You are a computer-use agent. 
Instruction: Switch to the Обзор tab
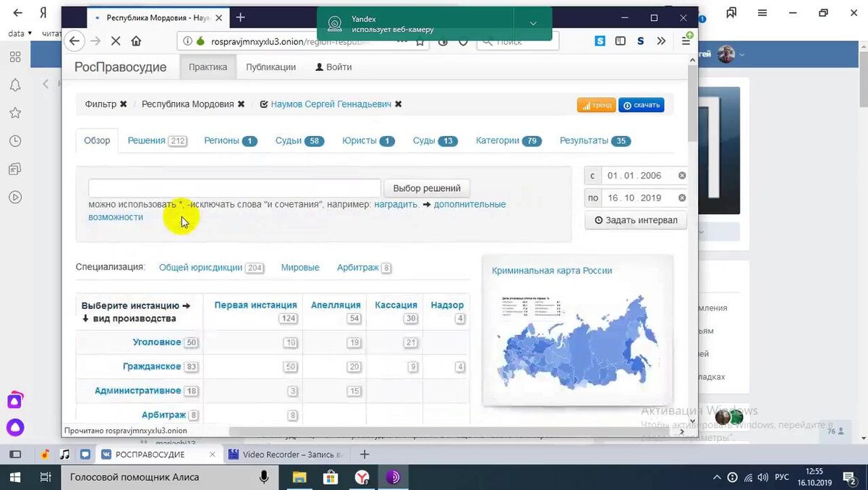tap(97, 140)
